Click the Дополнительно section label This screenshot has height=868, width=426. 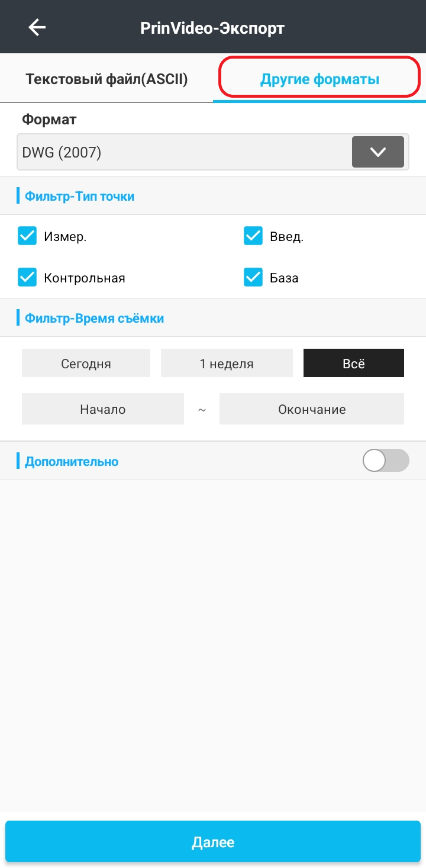point(72,461)
